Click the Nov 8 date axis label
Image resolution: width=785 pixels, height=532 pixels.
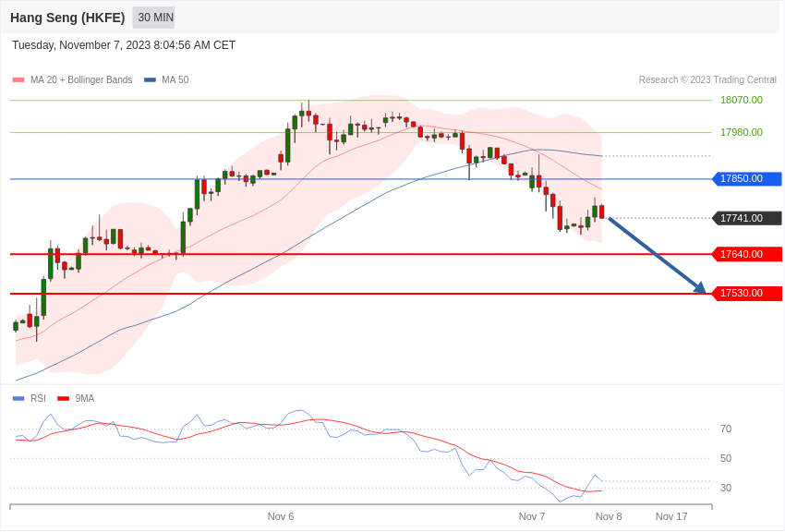(x=609, y=516)
